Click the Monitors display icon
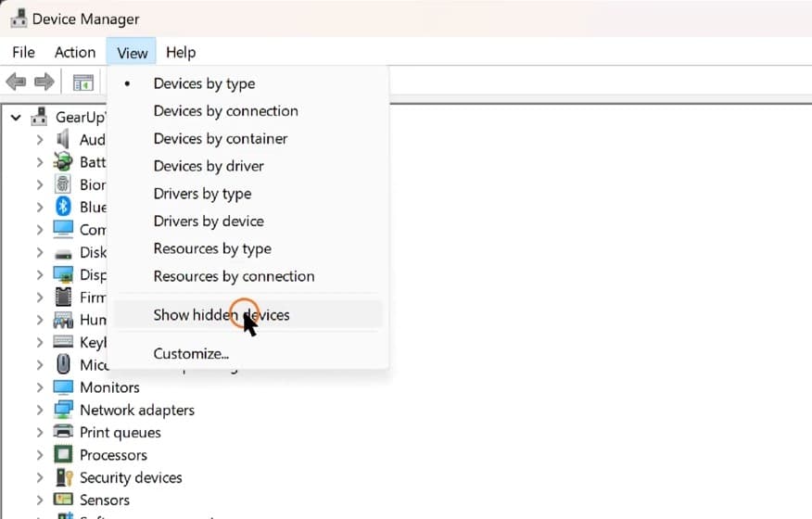Image resolution: width=812 pixels, height=519 pixels. click(63, 387)
